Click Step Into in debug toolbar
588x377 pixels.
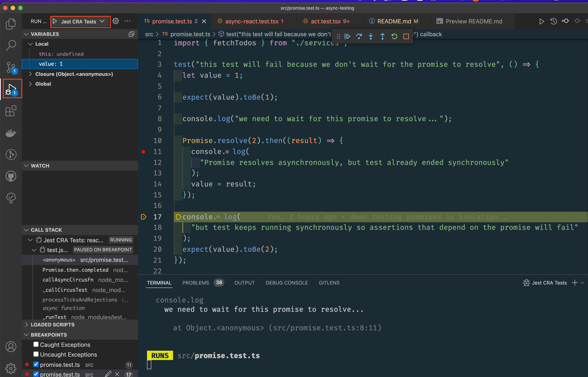coord(371,36)
